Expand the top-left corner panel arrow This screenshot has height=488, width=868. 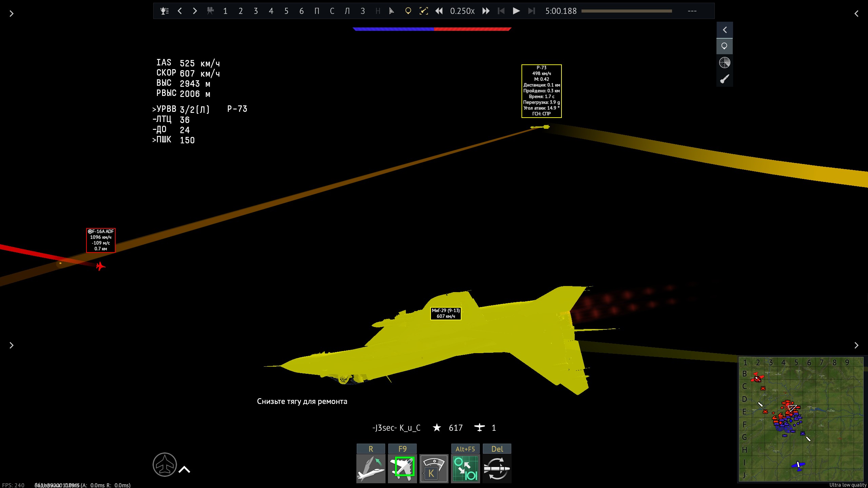(x=12, y=14)
